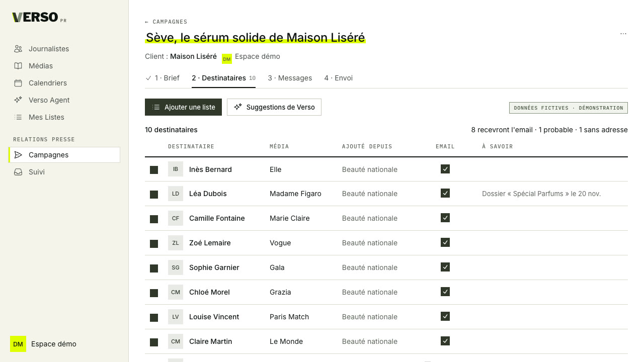Toggle row selection for Inès Bernard
The image size is (644, 362).
pos(154,170)
